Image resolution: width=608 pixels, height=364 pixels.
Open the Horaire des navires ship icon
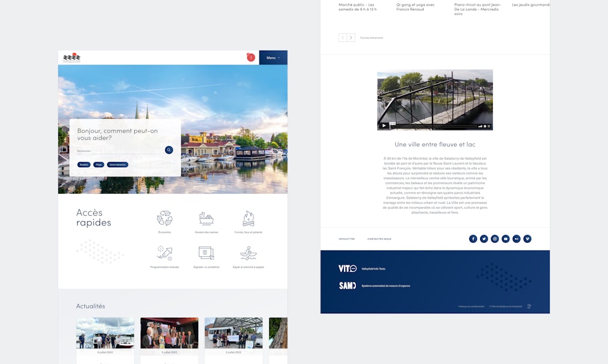206,218
